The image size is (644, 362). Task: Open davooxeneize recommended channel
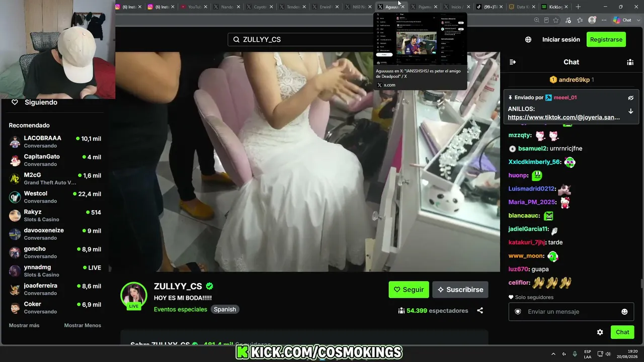pyautogui.click(x=55, y=234)
